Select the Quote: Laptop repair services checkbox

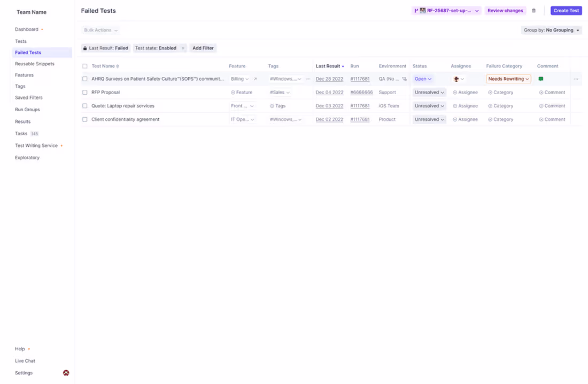tap(83, 105)
